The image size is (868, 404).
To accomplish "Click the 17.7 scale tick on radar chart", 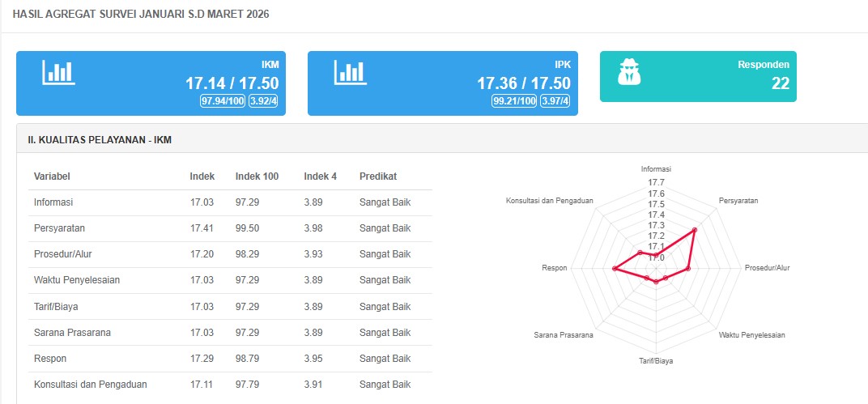I will coord(656,183).
